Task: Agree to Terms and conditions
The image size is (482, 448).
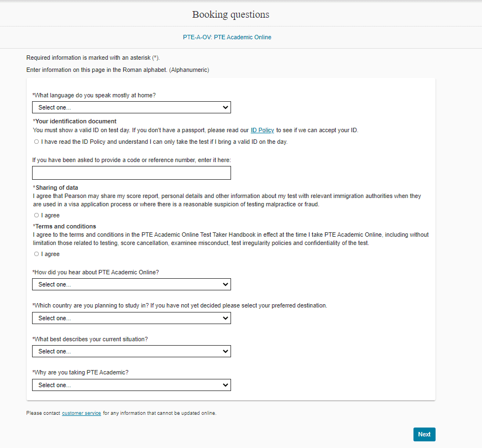Action: click(36, 254)
